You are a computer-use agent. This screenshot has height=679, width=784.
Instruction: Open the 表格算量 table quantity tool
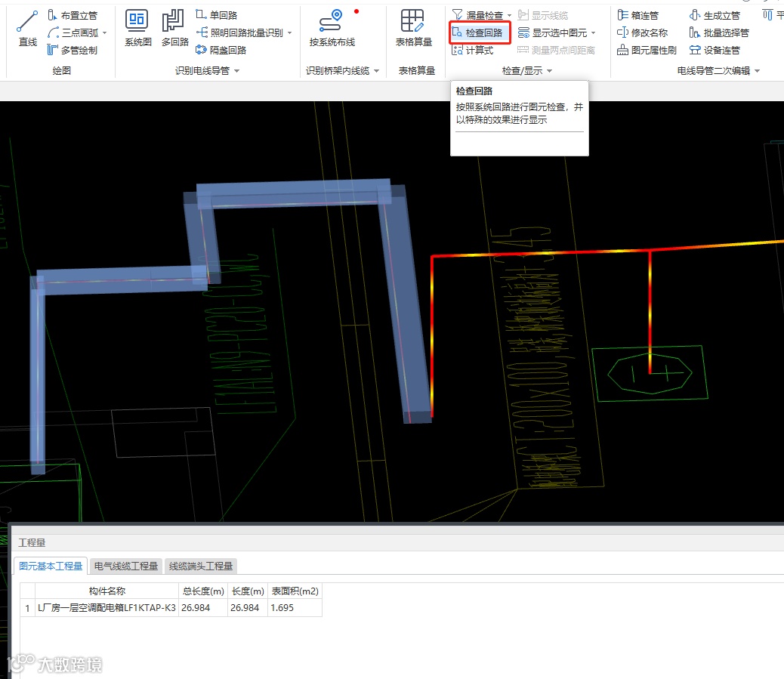(413, 29)
